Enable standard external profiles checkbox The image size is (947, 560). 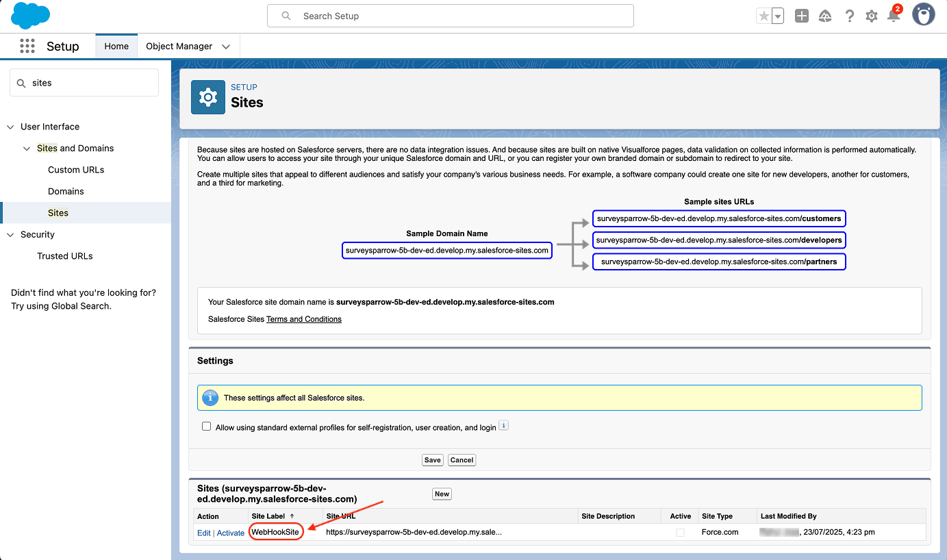[x=207, y=427]
